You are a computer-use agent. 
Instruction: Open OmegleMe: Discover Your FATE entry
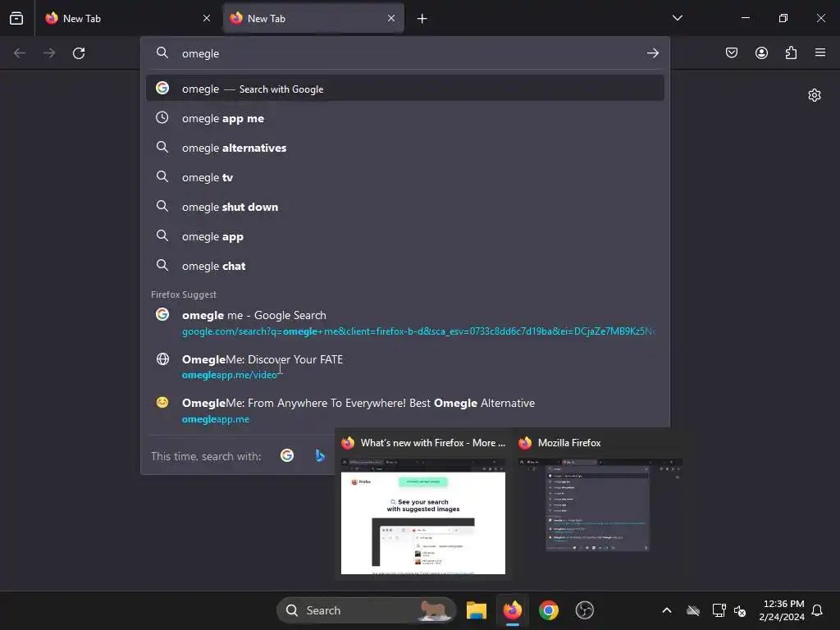tap(405, 367)
